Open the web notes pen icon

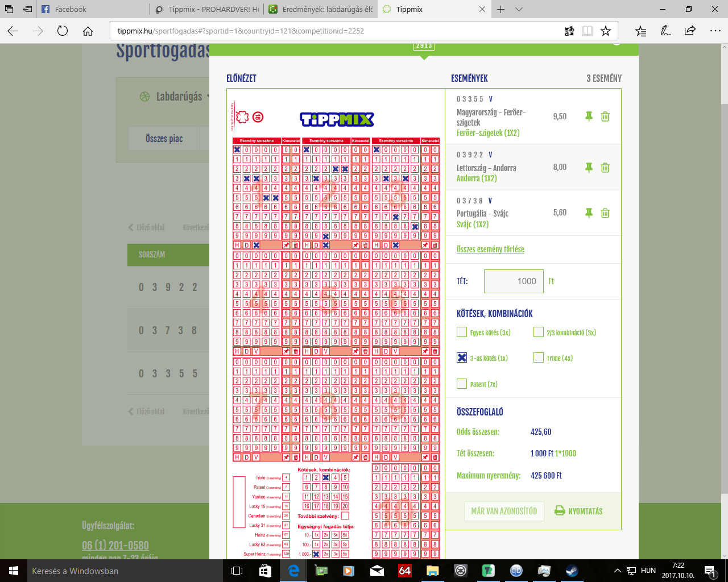pyautogui.click(x=665, y=31)
